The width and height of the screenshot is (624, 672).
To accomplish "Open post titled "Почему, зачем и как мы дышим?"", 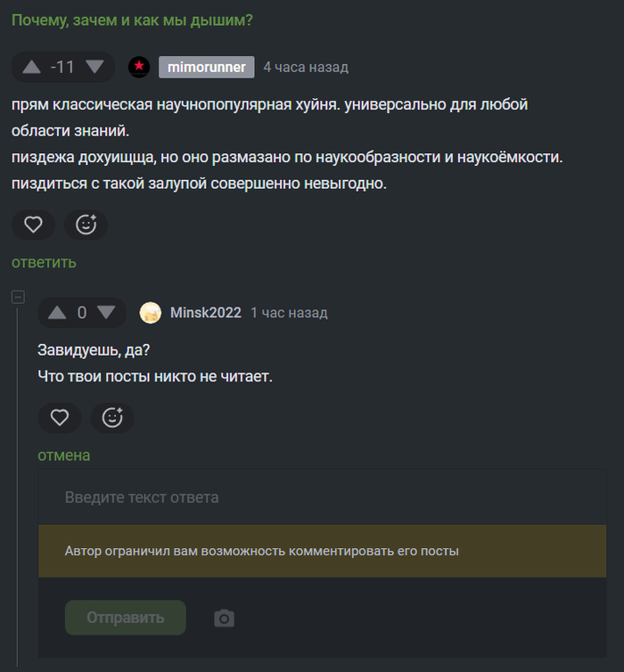I will point(132,20).
